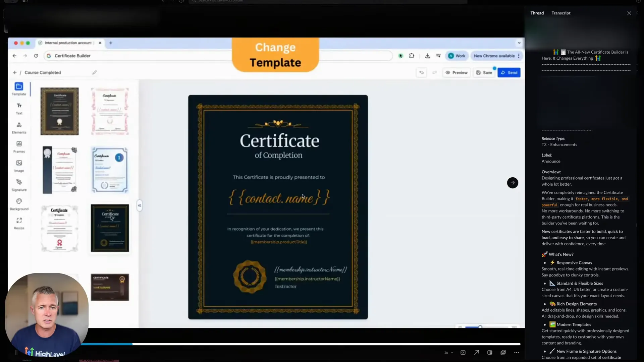Preview the certificate
The height and width of the screenshot is (362, 644).
tap(457, 72)
